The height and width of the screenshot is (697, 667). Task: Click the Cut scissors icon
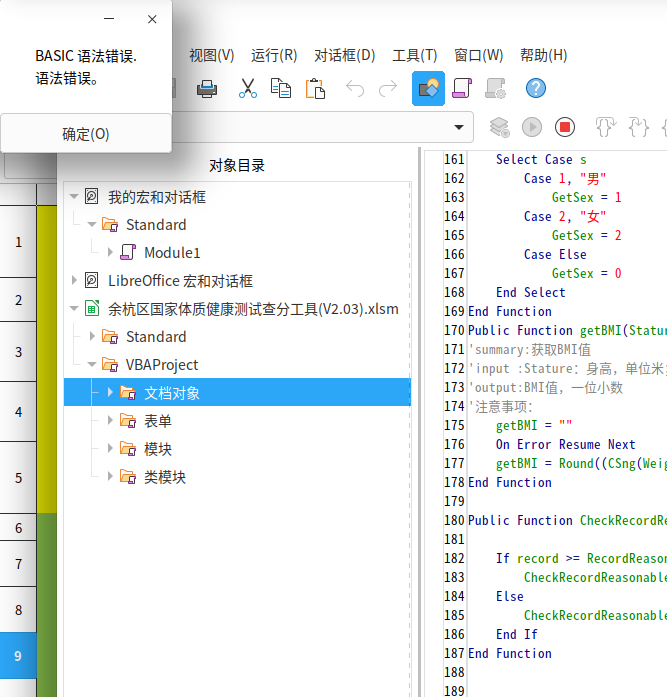click(x=248, y=88)
